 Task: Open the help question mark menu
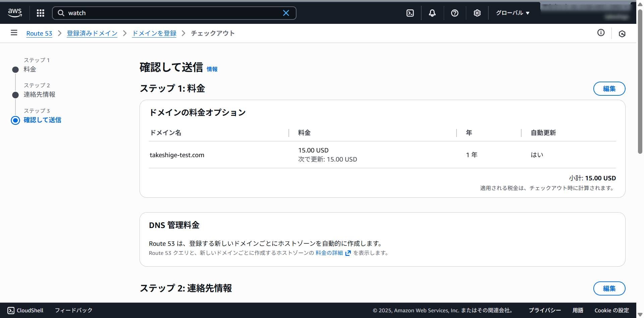tap(454, 13)
